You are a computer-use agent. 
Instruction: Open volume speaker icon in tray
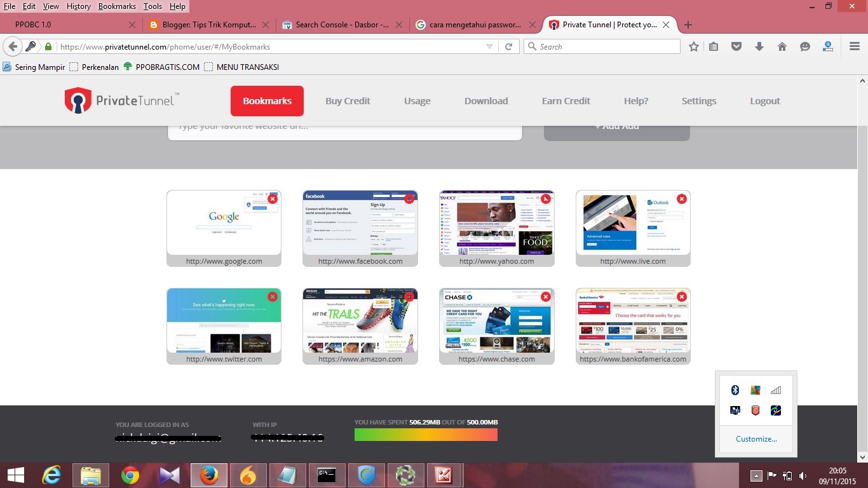(803, 475)
